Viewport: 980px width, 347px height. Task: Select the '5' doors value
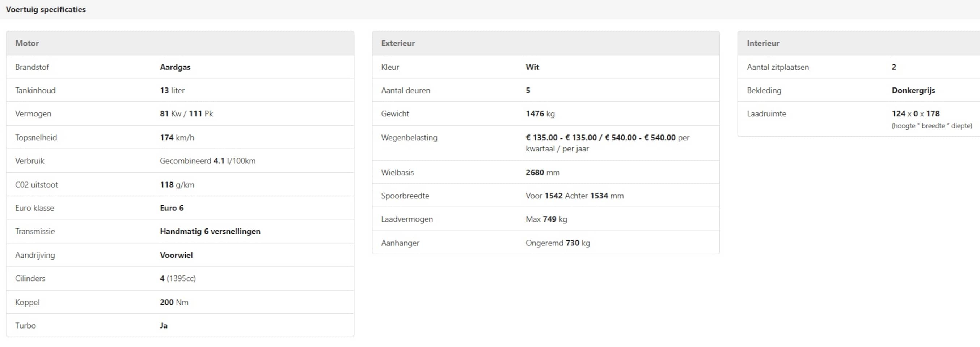pos(528,90)
